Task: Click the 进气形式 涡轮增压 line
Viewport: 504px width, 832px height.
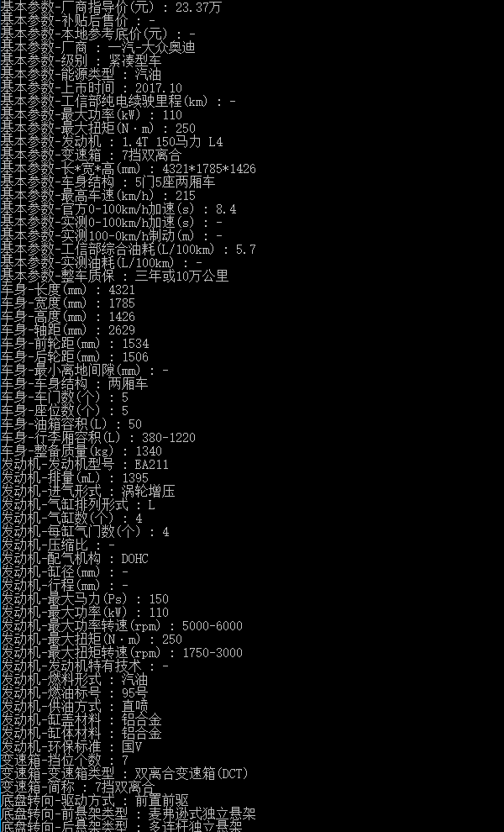Action: coord(87,492)
